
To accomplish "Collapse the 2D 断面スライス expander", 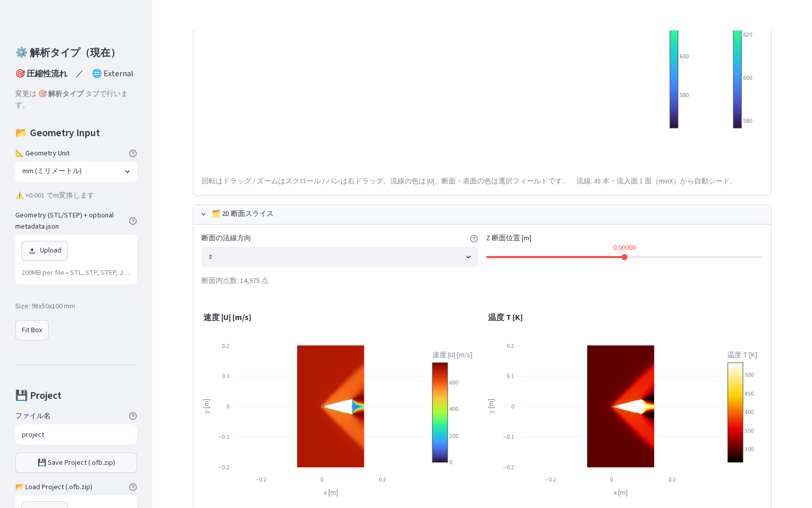I will 482,214.
